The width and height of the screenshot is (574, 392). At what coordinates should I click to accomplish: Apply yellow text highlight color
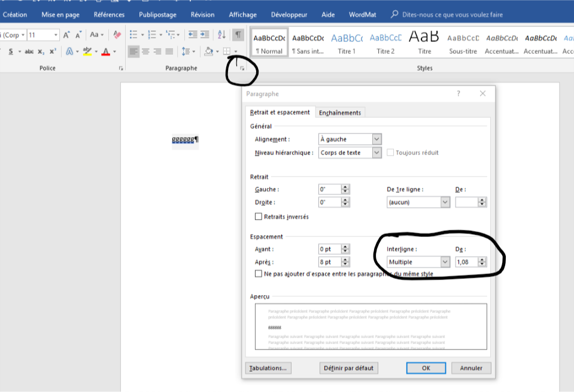(x=87, y=51)
